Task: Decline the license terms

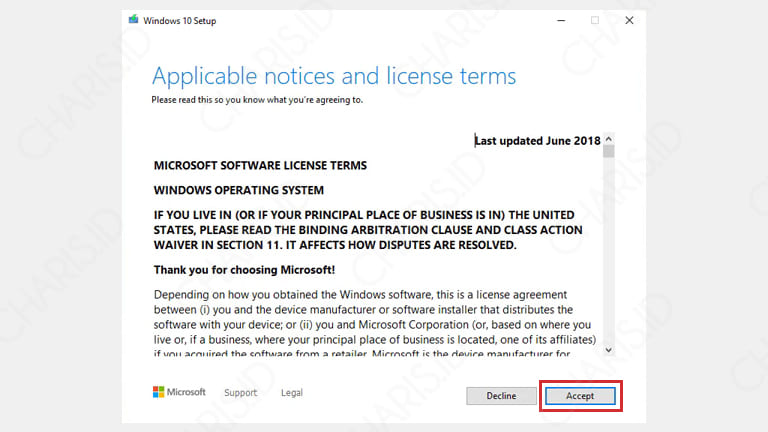Action: [501, 396]
